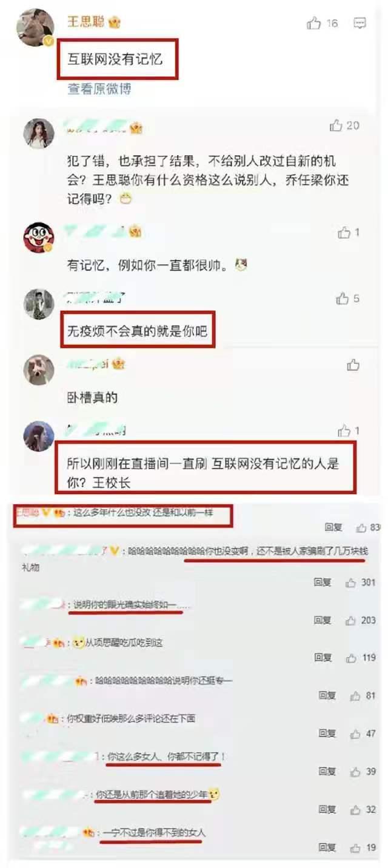Reply to the comment with 301 likes

click(x=323, y=583)
